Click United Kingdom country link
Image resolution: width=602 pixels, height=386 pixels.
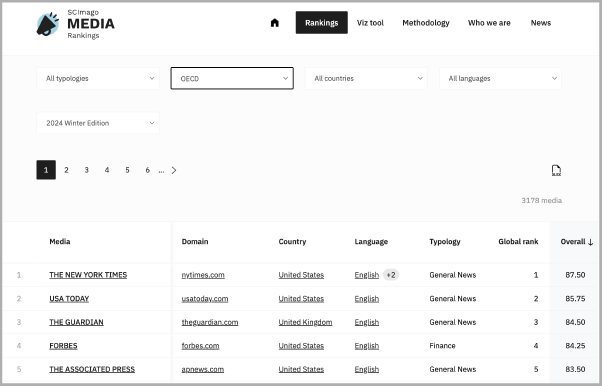coord(305,322)
